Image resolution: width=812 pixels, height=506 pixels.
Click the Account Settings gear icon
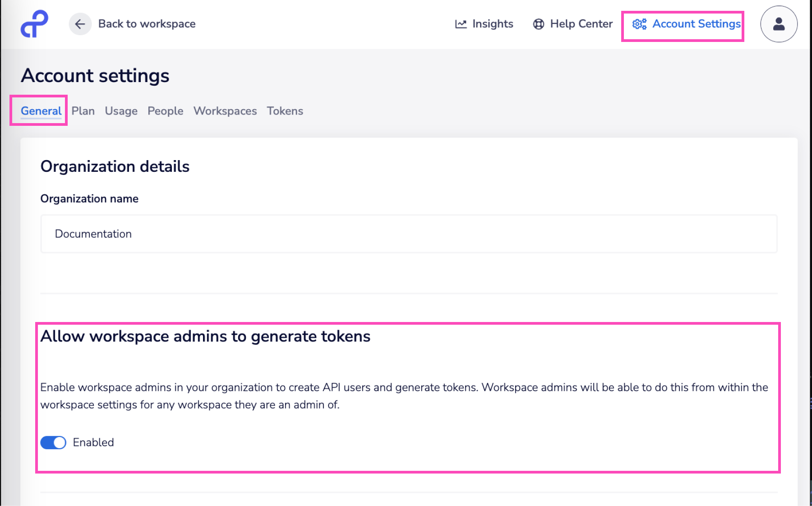(639, 24)
